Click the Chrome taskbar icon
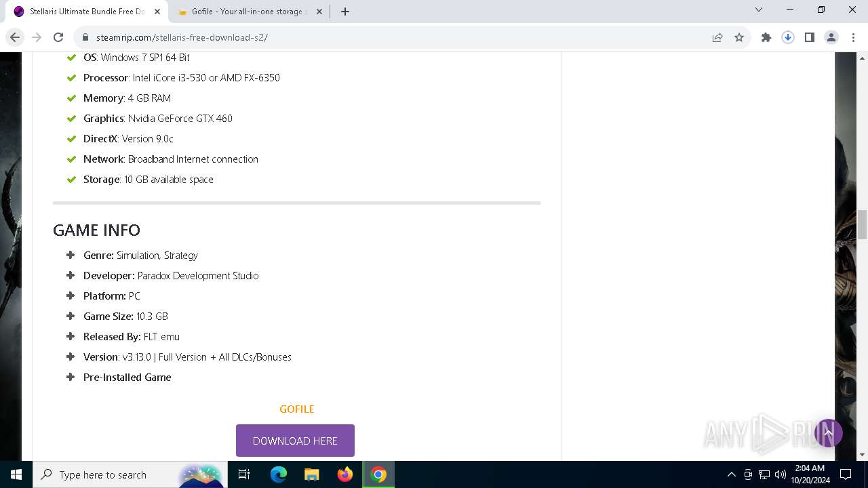 tap(378, 474)
